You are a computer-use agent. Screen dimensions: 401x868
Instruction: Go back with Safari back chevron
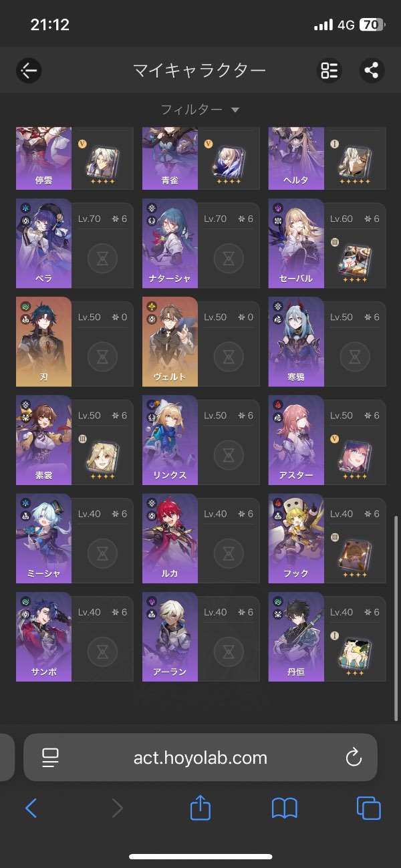(31, 809)
